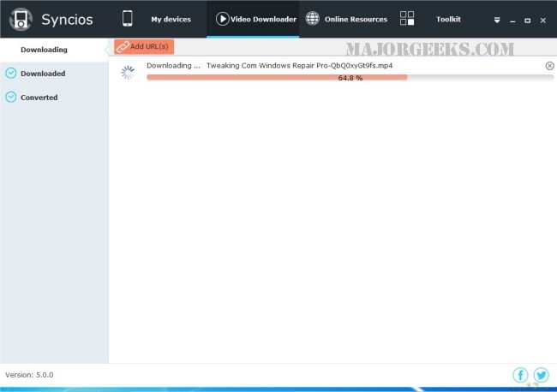Image resolution: width=557 pixels, height=392 pixels.
Task: Cancel the Tweaking Com Windows Repair download
Action: [x=549, y=66]
